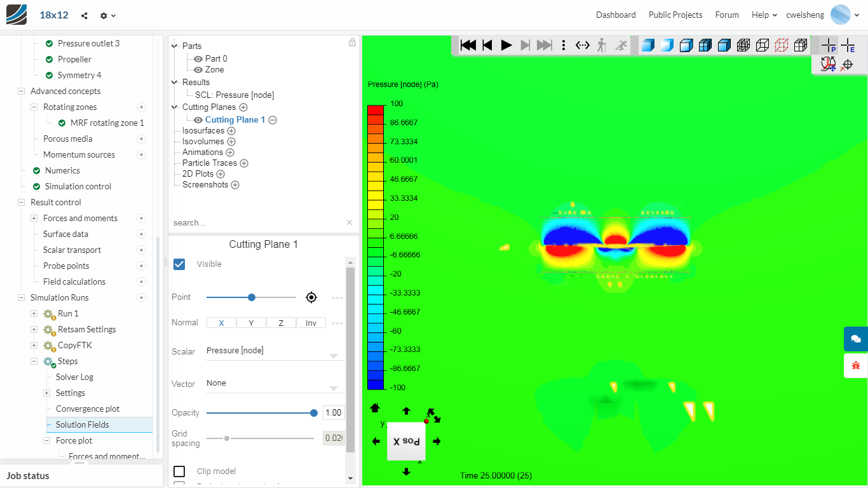This screenshot has width=868, height=488.
Task: Collapse the Steps run node
Action: [x=34, y=362]
